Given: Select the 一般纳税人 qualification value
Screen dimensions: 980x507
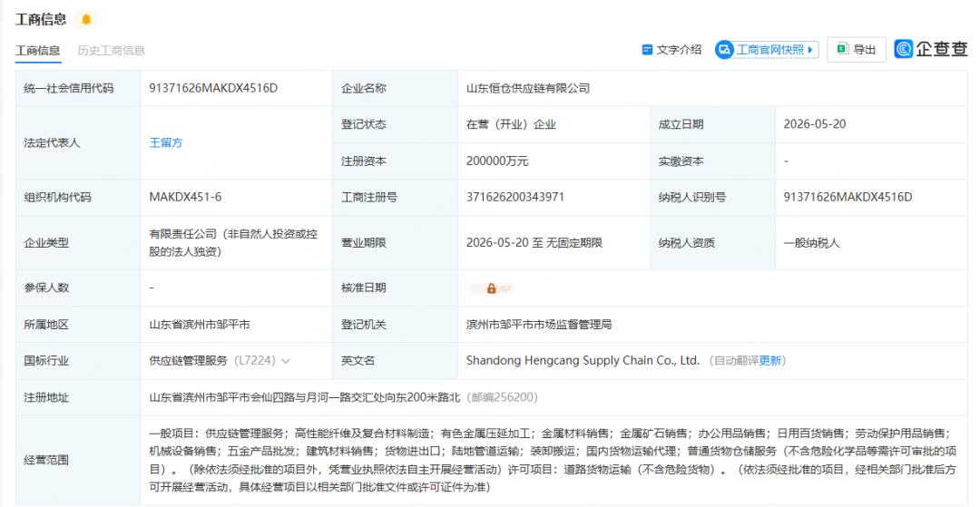Looking at the screenshot, I should [812, 243].
